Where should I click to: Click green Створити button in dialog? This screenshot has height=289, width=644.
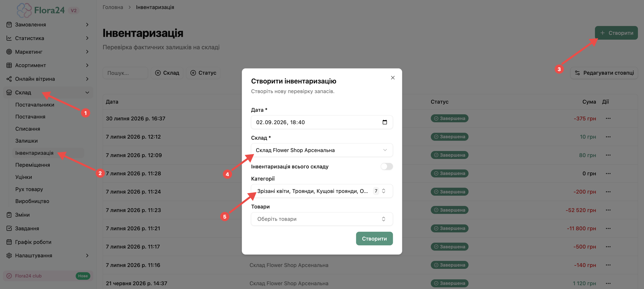pyautogui.click(x=374, y=239)
